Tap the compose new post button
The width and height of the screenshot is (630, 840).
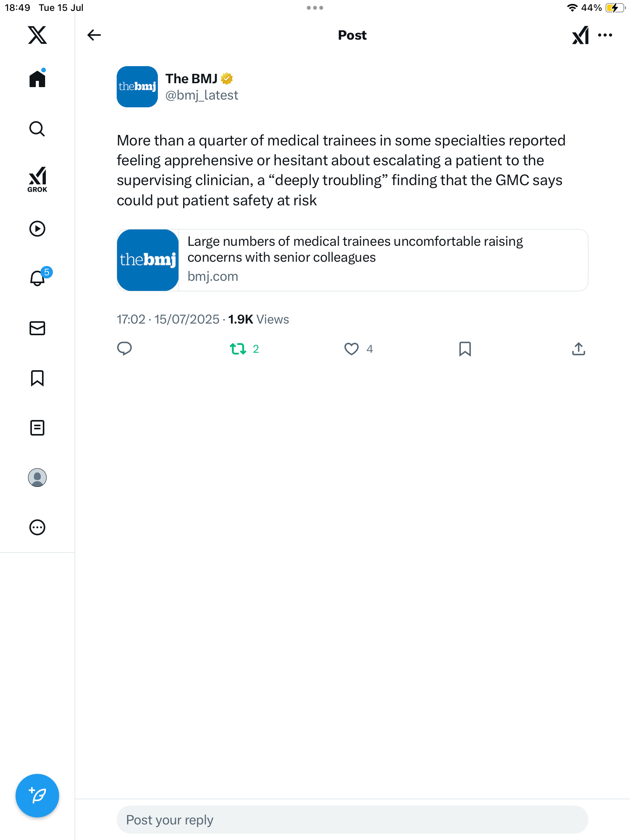[37, 796]
